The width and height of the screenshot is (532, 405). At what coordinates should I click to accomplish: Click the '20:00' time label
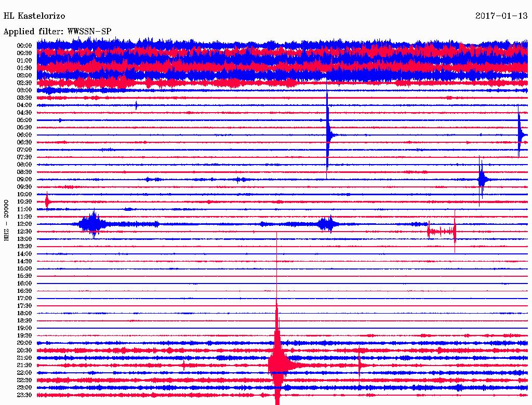tap(24, 343)
